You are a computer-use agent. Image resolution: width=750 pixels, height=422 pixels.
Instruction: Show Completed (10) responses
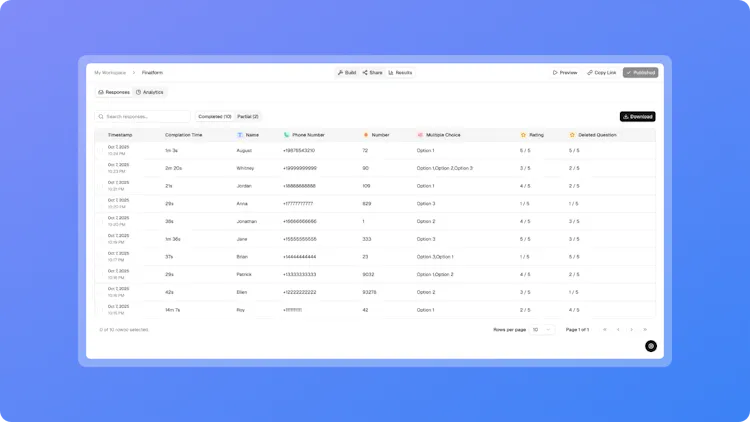215,117
